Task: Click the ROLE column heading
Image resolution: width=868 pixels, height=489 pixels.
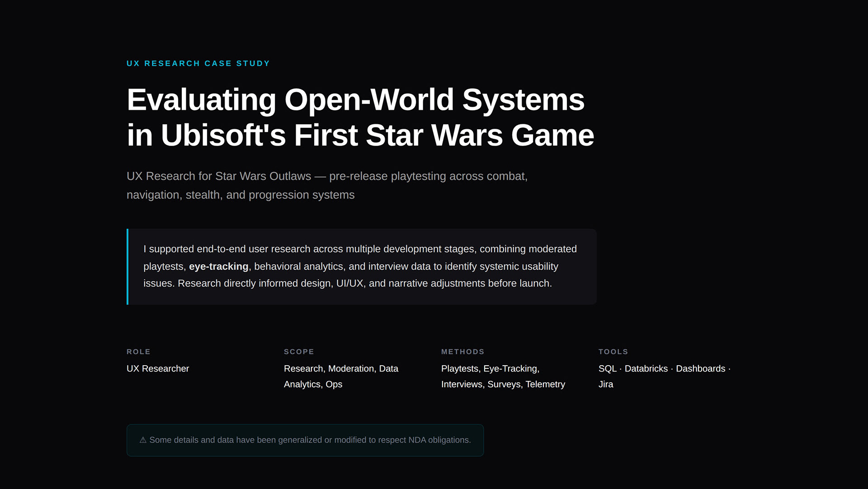Action: [x=138, y=352]
